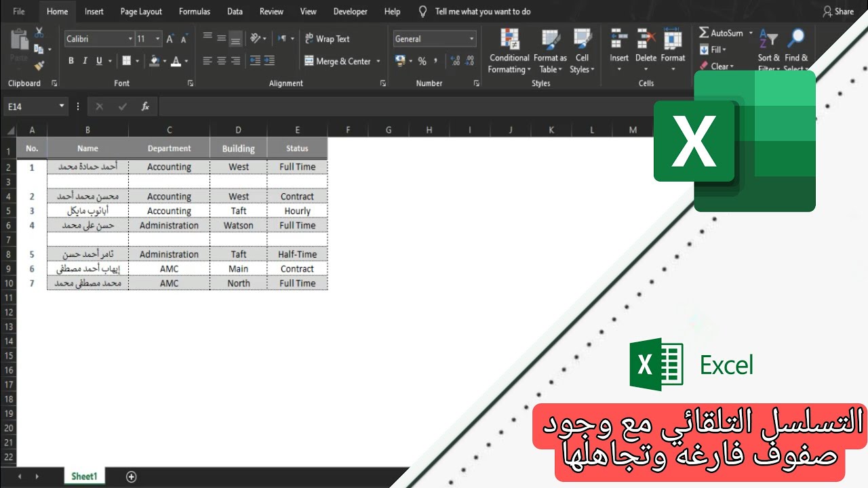Toggle Wrap Text
This screenshot has width=868, height=488.
pyautogui.click(x=328, y=39)
